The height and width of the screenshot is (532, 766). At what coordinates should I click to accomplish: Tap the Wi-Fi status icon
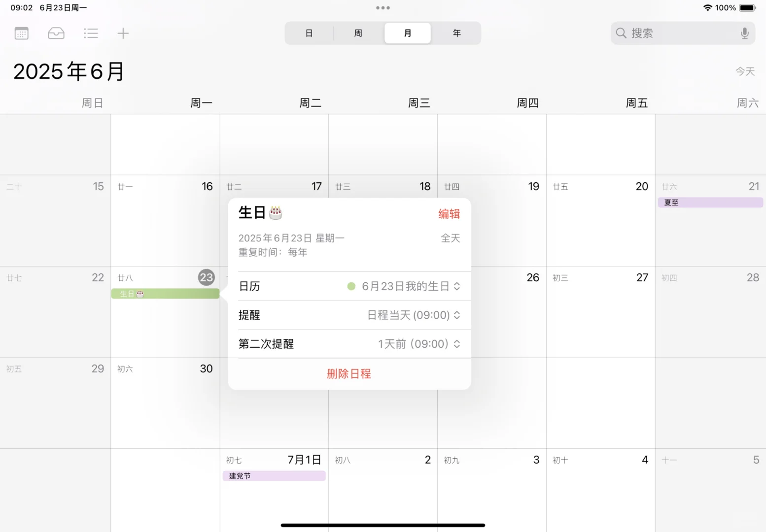click(708, 8)
